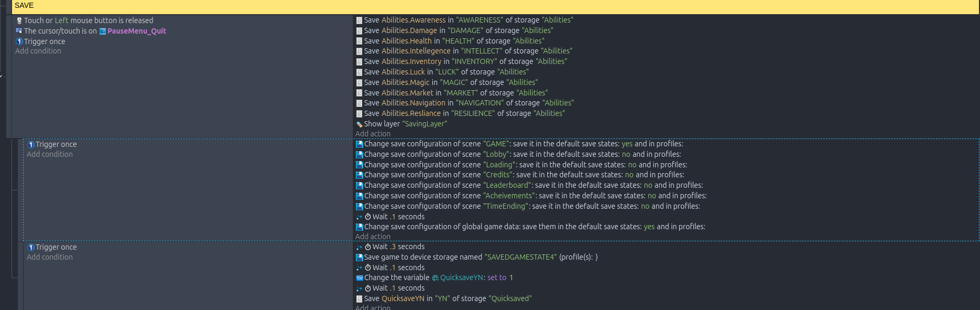
Task: Click Add condition below PauseMenu_Quit's Trigger once
Action: tap(38, 51)
